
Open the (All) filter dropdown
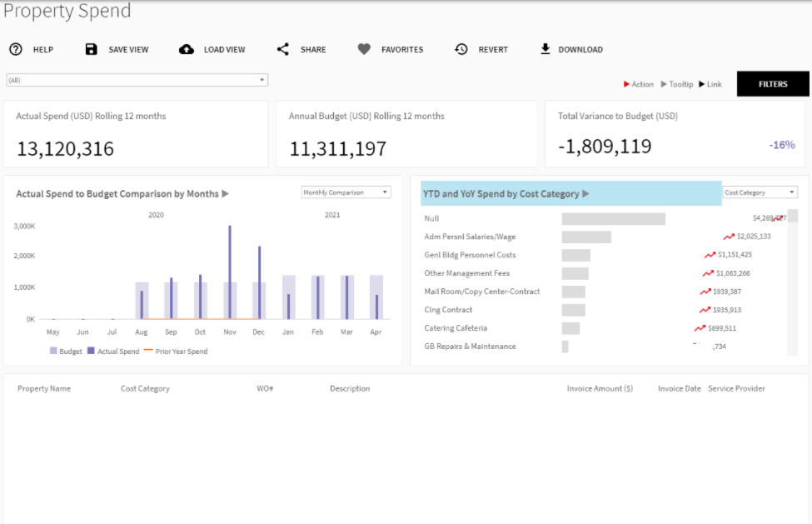(x=261, y=78)
